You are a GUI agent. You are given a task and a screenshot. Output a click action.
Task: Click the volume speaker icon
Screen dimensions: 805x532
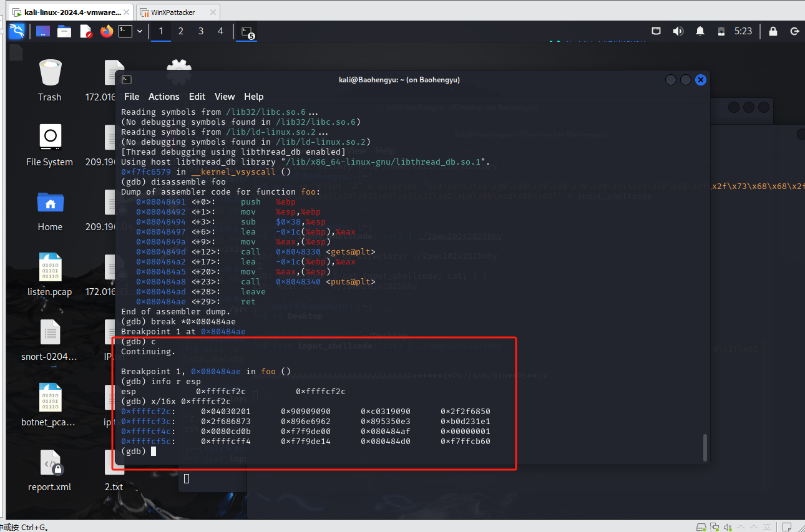[678, 31]
